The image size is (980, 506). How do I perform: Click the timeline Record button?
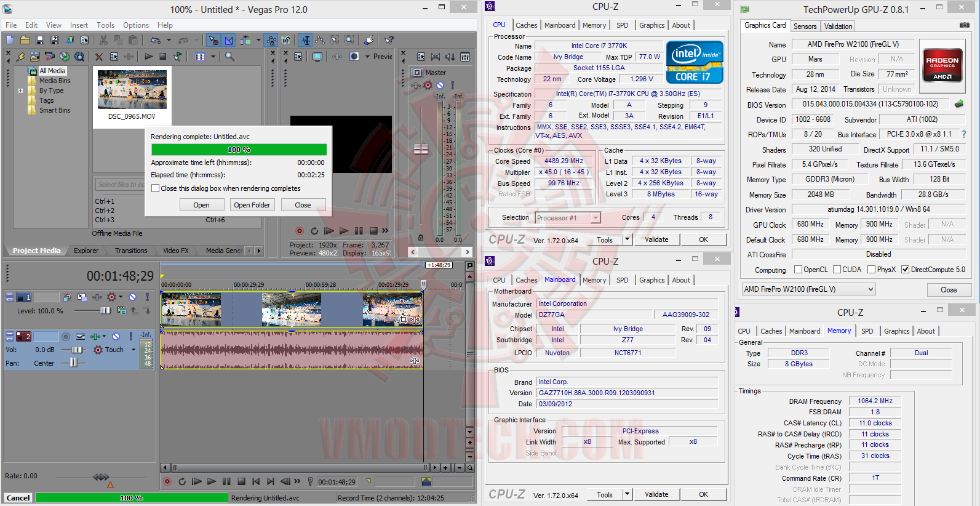pyautogui.click(x=167, y=481)
